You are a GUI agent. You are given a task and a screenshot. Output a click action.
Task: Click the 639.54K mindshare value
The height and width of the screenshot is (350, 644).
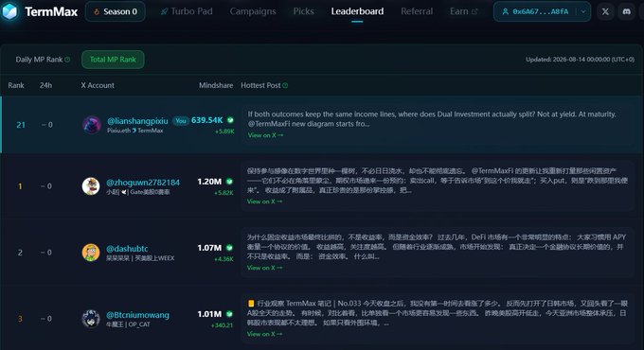pyautogui.click(x=207, y=120)
